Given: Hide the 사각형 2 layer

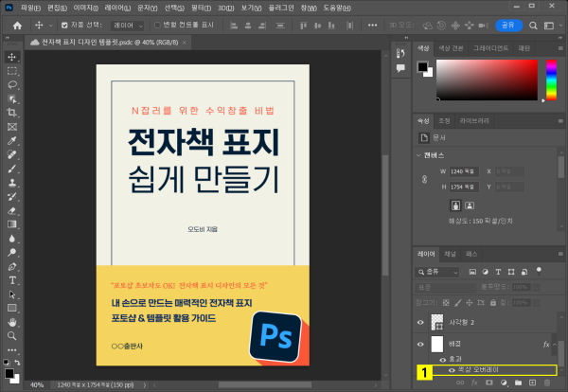Looking at the screenshot, I should (x=422, y=322).
